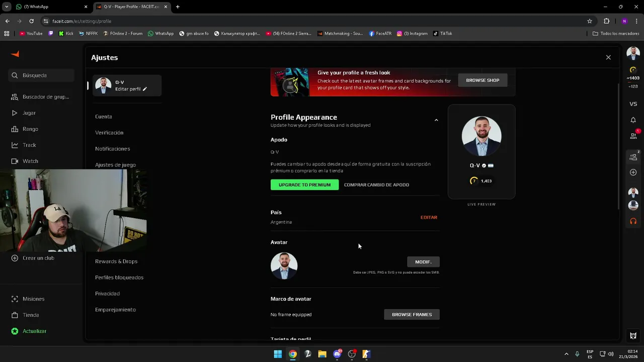Image resolution: width=644 pixels, height=362 pixels.
Task: Open the Tienda shop icon
Action: tap(15, 315)
